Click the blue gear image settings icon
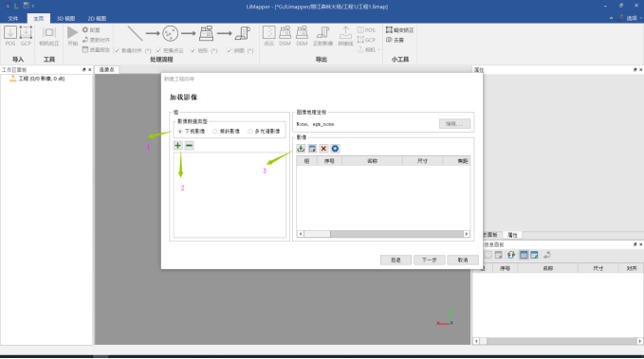This screenshot has height=359, width=644. pyautogui.click(x=335, y=149)
